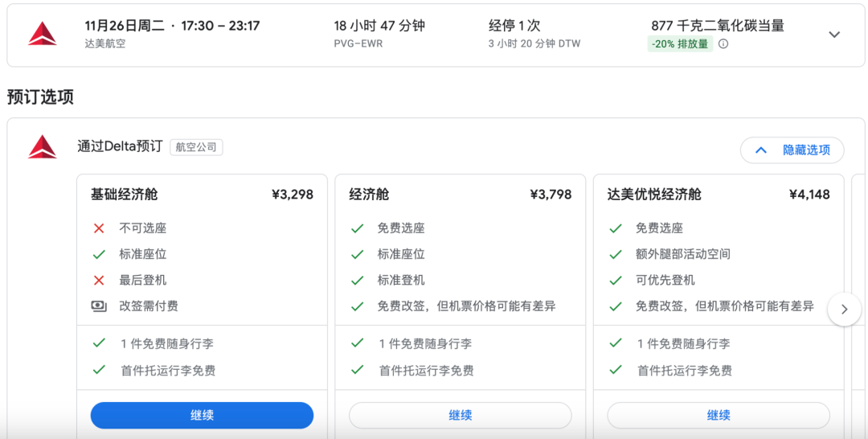Click check icon beside 额外腿部活动空间
Image resolution: width=868 pixels, height=439 pixels.
pyautogui.click(x=616, y=254)
